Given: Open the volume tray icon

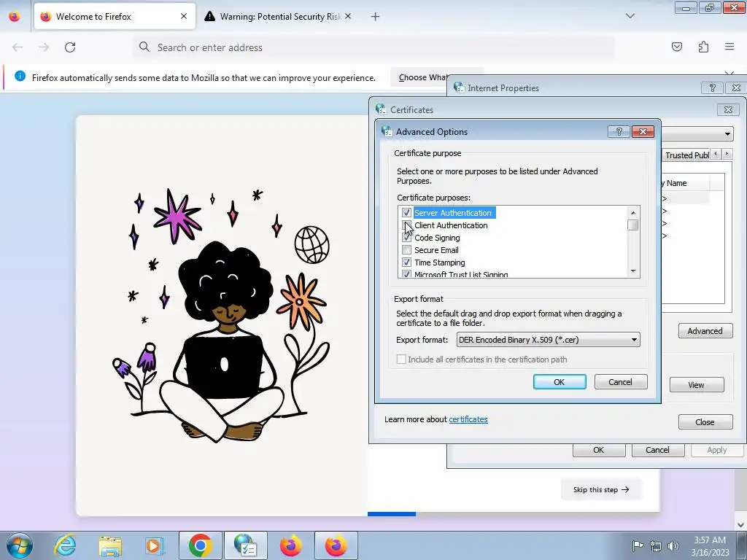Looking at the screenshot, I should click(x=673, y=545).
